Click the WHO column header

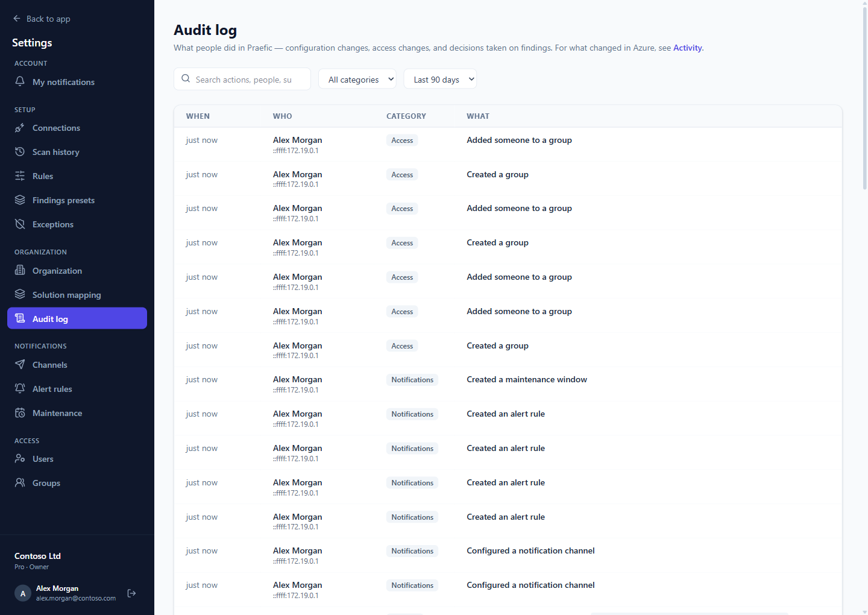tap(282, 116)
